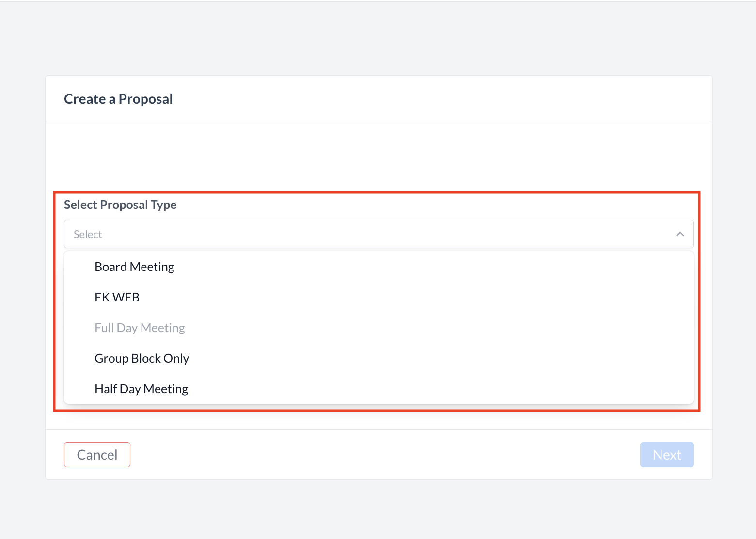
Task: Click the Cancel button
Action: click(97, 455)
